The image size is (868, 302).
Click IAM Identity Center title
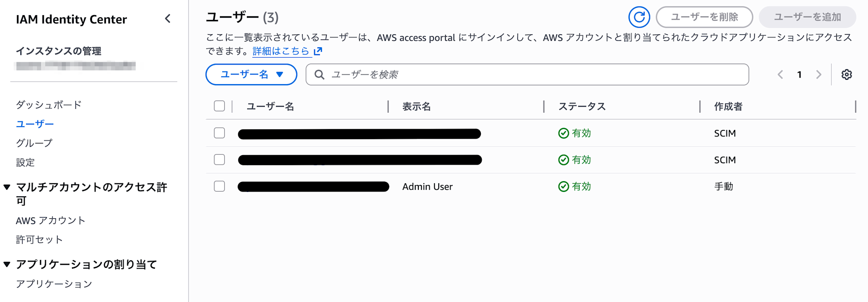[x=71, y=19]
